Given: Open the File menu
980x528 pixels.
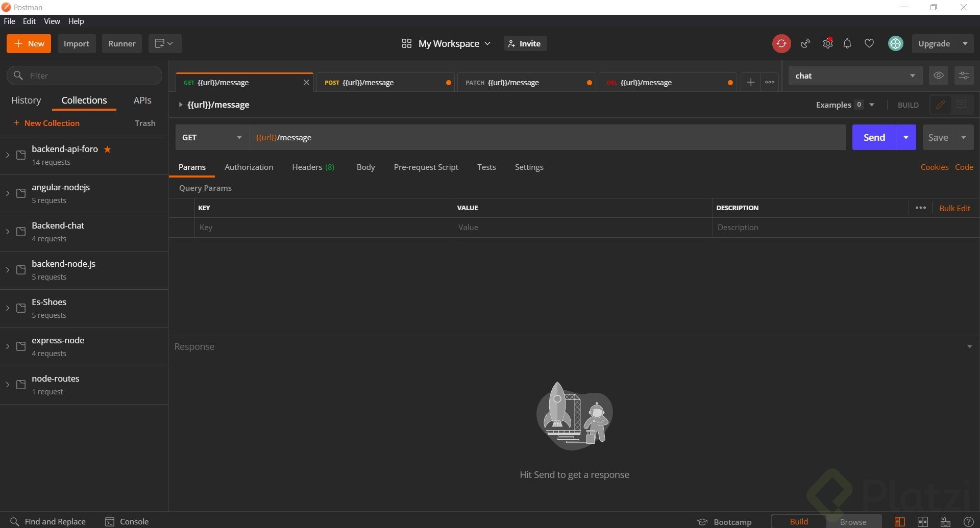Looking at the screenshot, I should click(9, 21).
